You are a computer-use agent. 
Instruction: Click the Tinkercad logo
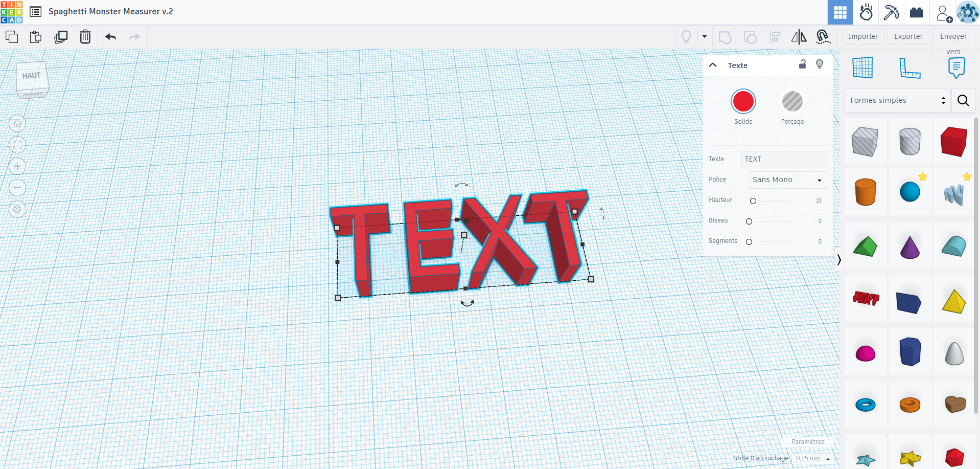click(11, 12)
